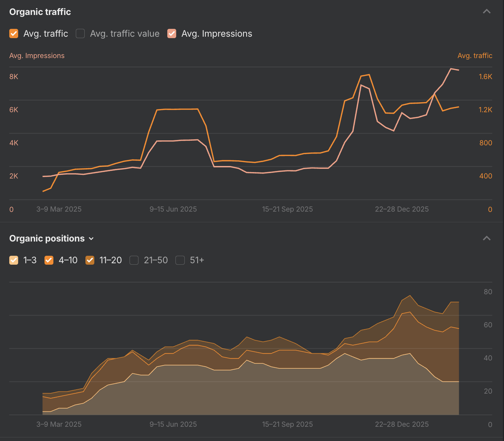Click the 22–28 Dec 2025 label on positions chart
This screenshot has height=441, width=504.
402,424
